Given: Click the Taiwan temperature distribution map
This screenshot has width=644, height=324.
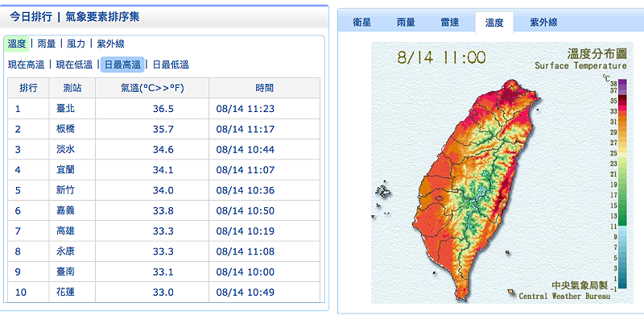Looking at the screenshot, I should point(475,185).
